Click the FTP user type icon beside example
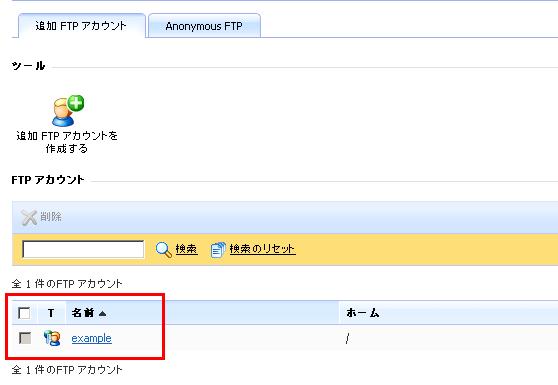Screen dimensions: 558x385 tap(52, 338)
